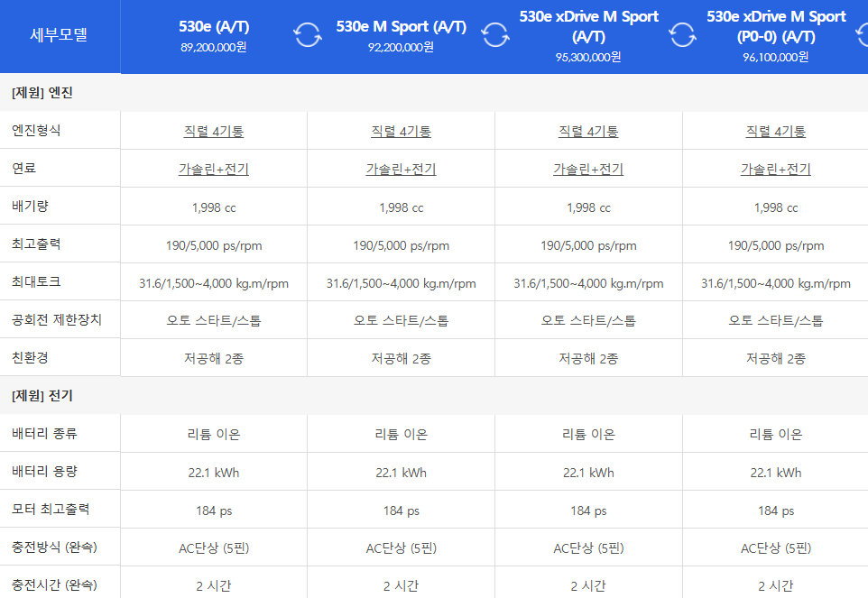
Task: Select the 530e (A/T) model header
Action: pyautogui.click(x=214, y=26)
